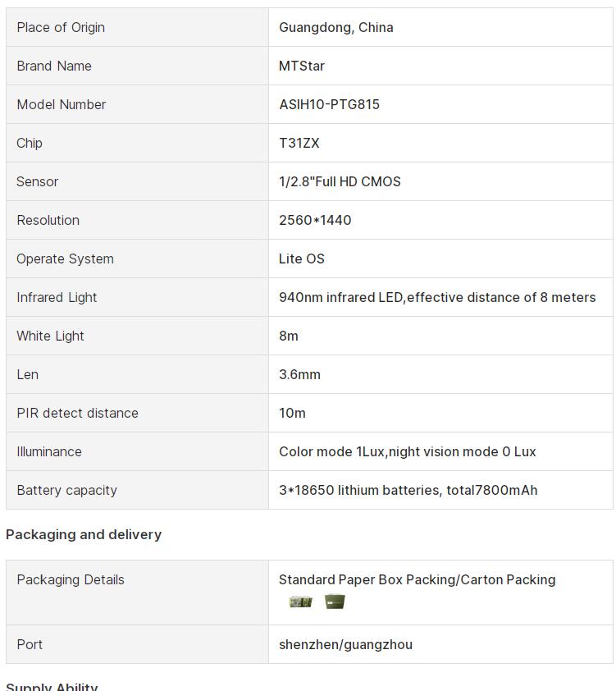
Task: Click the Brand Name value MTStar
Action: [x=302, y=66]
